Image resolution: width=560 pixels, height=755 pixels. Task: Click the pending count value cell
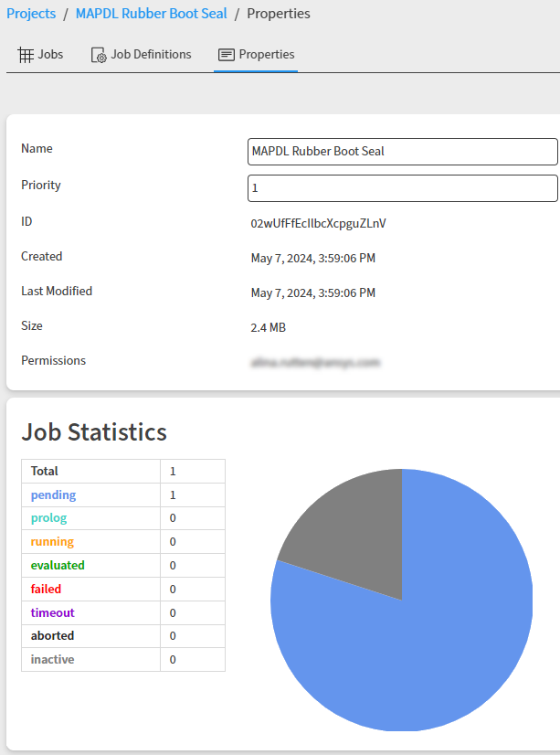click(x=193, y=495)
